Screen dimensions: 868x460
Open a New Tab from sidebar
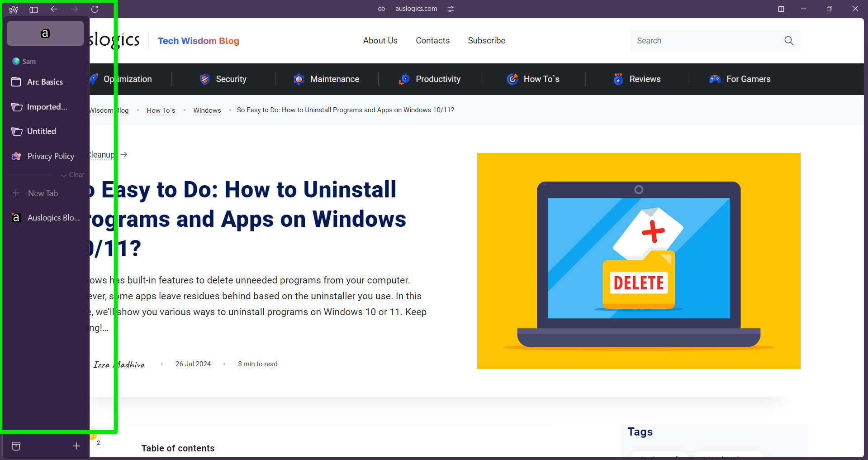coord(45,193)
